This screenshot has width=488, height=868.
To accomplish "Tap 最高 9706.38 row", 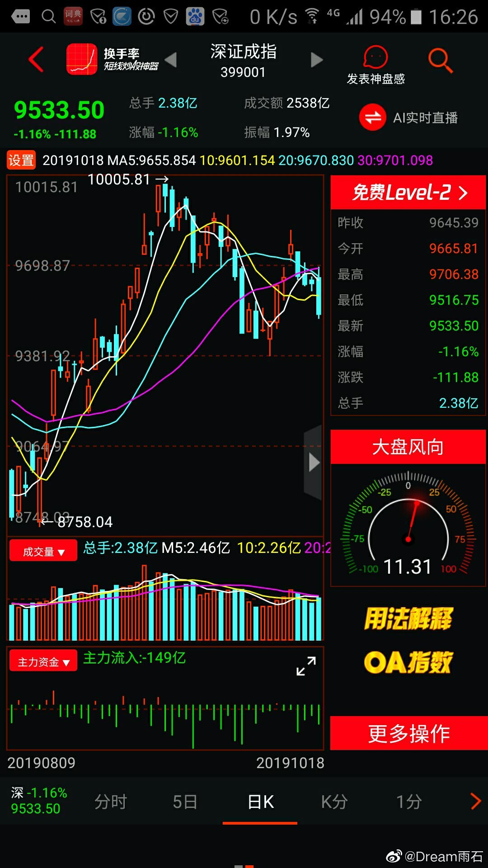I will tap(408, 274).
